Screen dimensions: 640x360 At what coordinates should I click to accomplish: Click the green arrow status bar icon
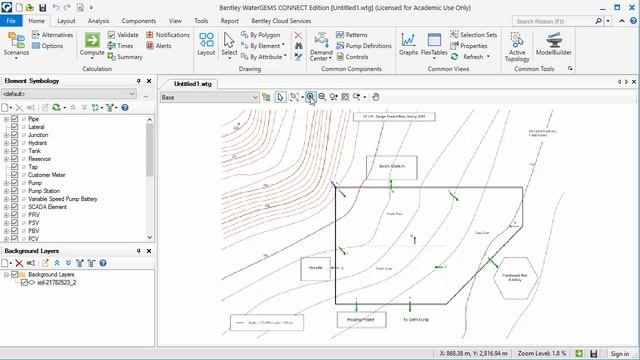pos(579,353)
